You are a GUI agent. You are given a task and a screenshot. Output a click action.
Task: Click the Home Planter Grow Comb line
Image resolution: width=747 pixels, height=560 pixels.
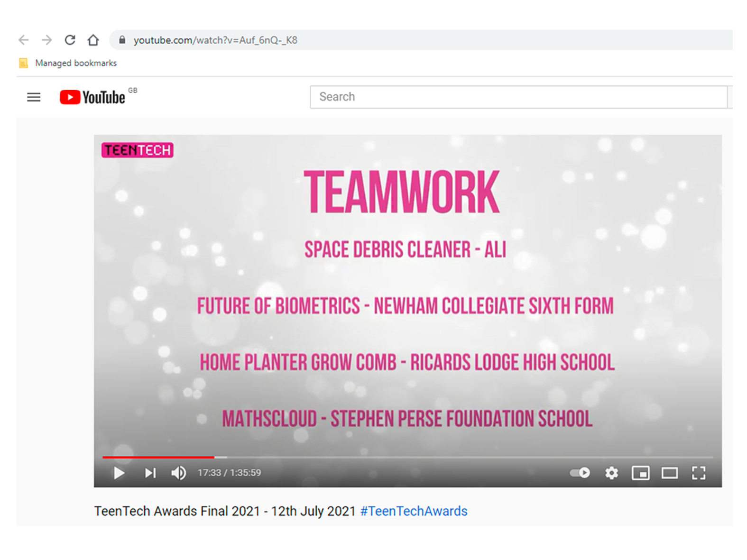coord(407,362)
